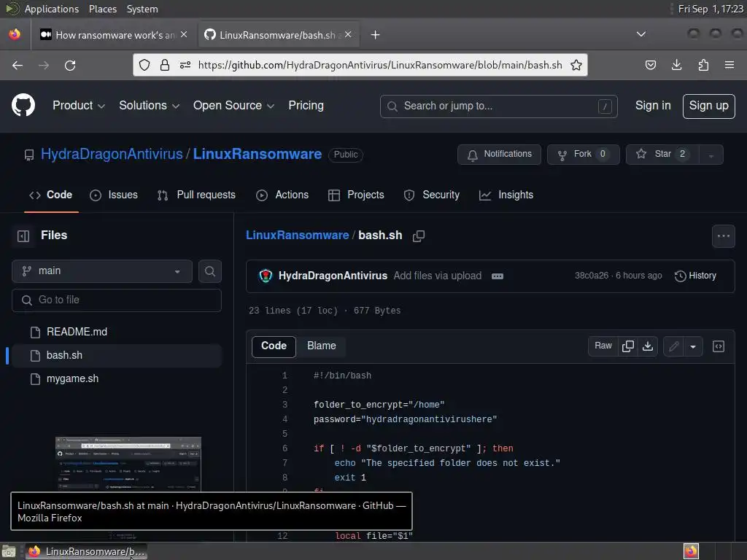This screenshot has height=560, width=747.
Task: Open new browser tab with plus icon
Action: [376, 35]
